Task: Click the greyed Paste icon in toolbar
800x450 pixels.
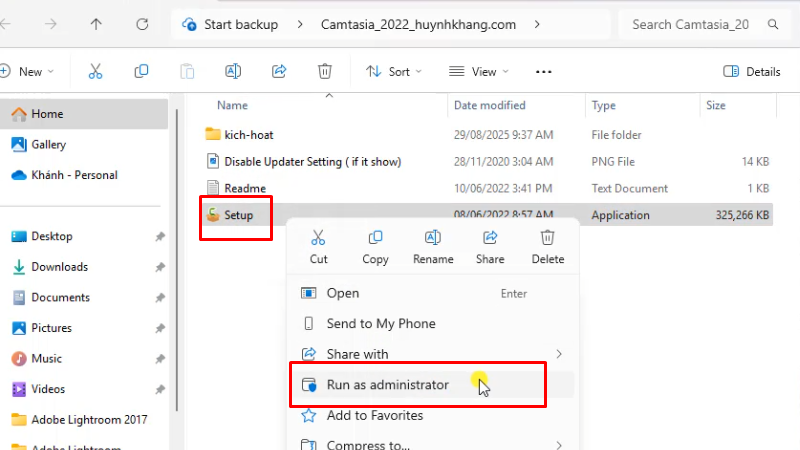Action: (187, 71)
